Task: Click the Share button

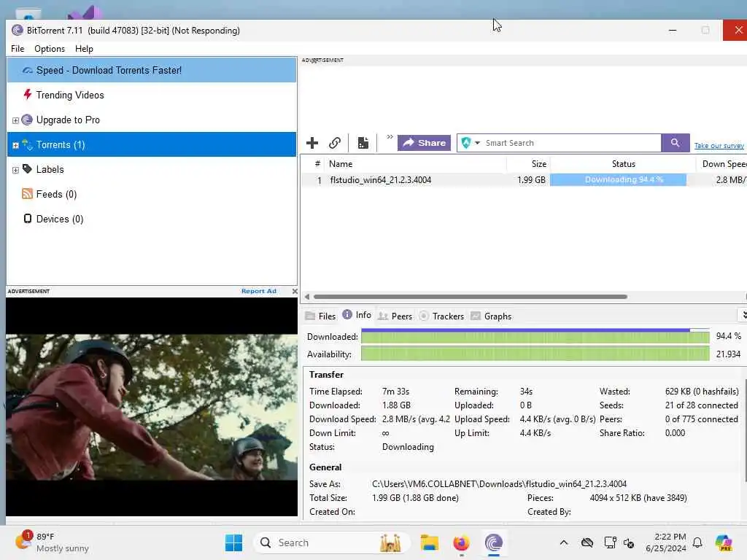Action: tap(424, 143)
